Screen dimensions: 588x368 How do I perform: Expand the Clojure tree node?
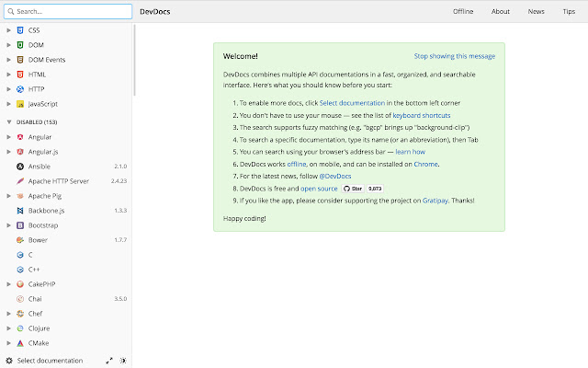[8, 328]
